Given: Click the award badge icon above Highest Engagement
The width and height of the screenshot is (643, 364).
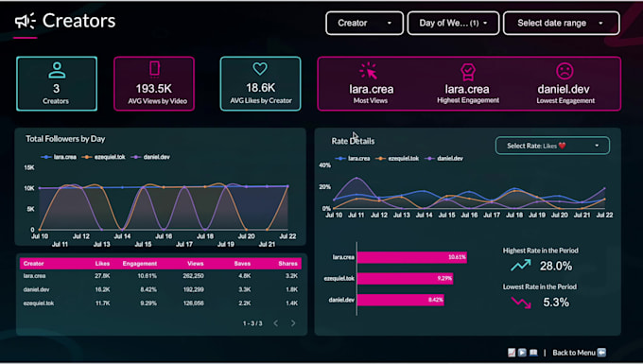Looking at the screenshot, I should (x=467, y=72).
